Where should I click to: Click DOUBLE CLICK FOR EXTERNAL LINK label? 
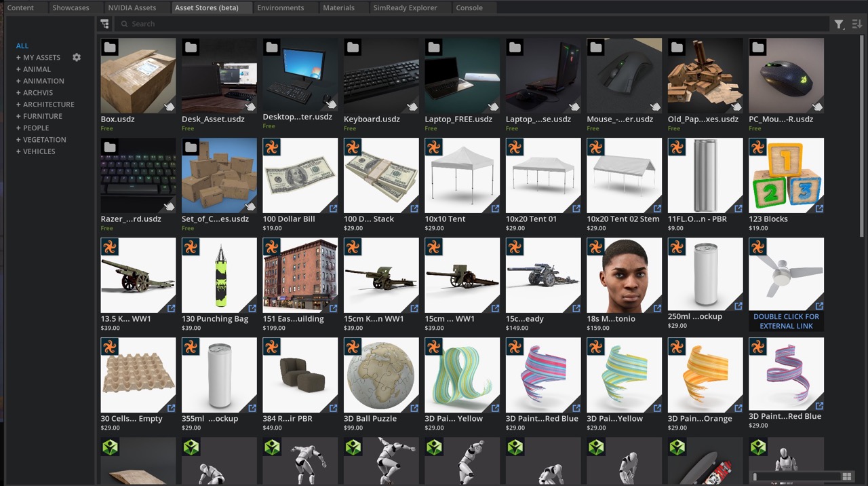(786, 321)
